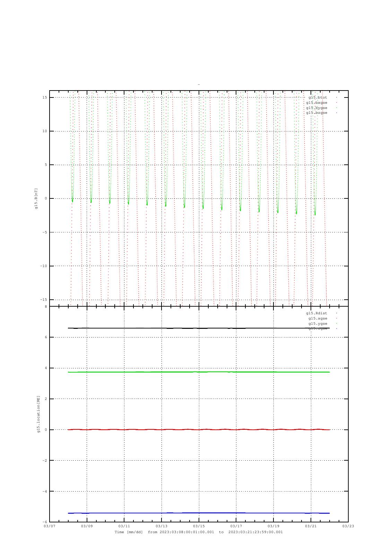The image size is (392, 555).
Task: Select the 03/19 date tick label
Action: pos(273,526)
